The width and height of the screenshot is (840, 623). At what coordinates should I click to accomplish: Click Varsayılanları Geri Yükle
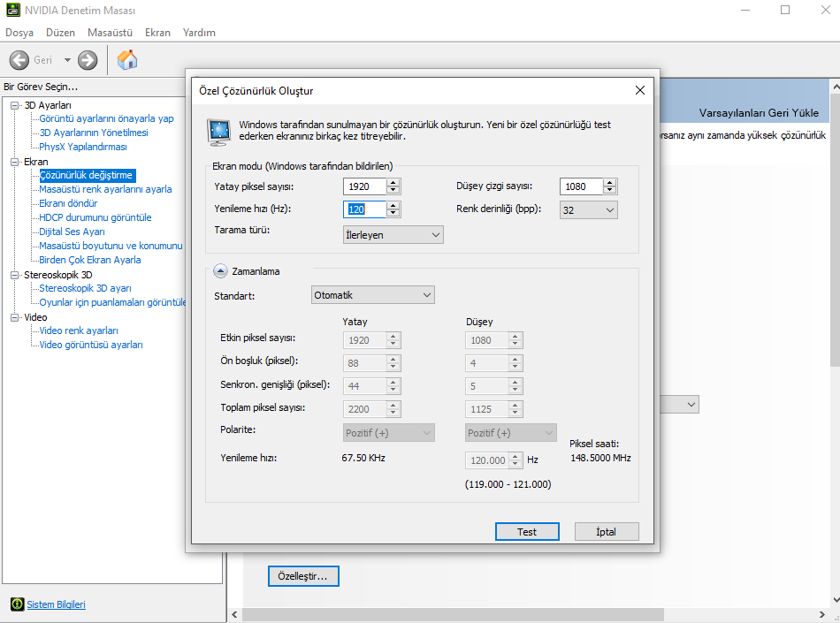point(759,113)
